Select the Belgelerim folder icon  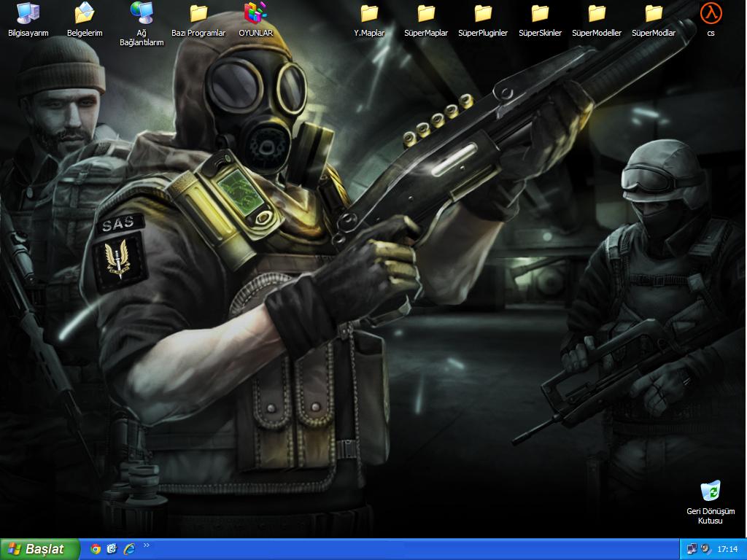[x=85, y=13]
